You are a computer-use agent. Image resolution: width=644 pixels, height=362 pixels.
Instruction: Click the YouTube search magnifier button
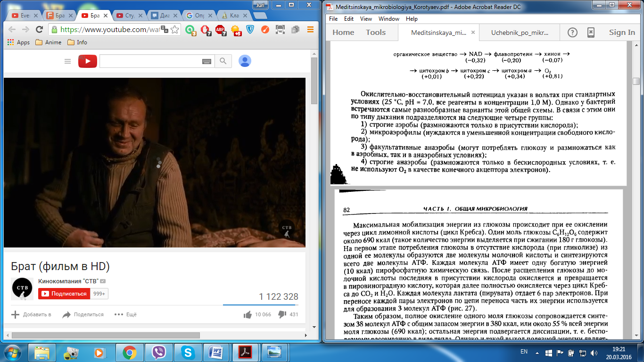223,61
